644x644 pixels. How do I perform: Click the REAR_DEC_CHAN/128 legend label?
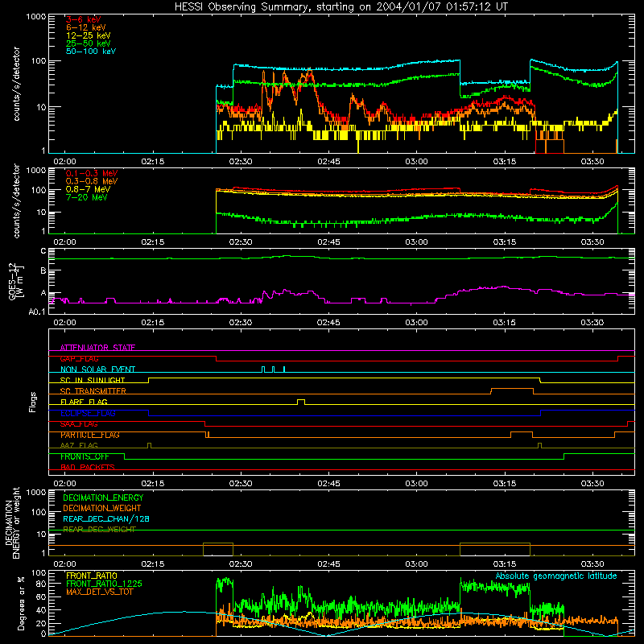106,519
